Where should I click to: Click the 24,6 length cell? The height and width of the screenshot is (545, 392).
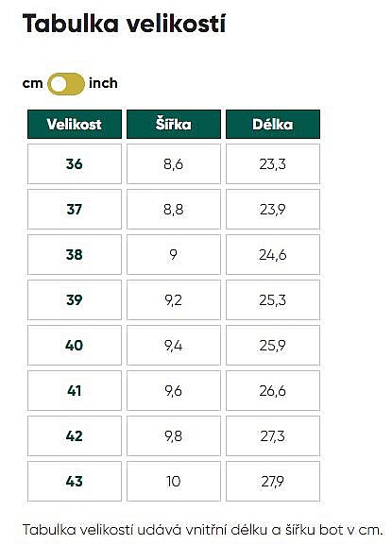click(x=273, y=255)
